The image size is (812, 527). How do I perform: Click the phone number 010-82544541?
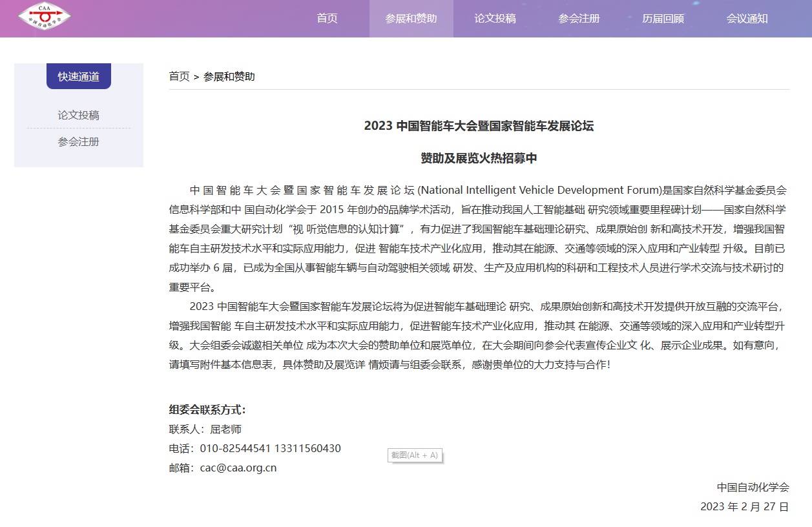[236, 448]
